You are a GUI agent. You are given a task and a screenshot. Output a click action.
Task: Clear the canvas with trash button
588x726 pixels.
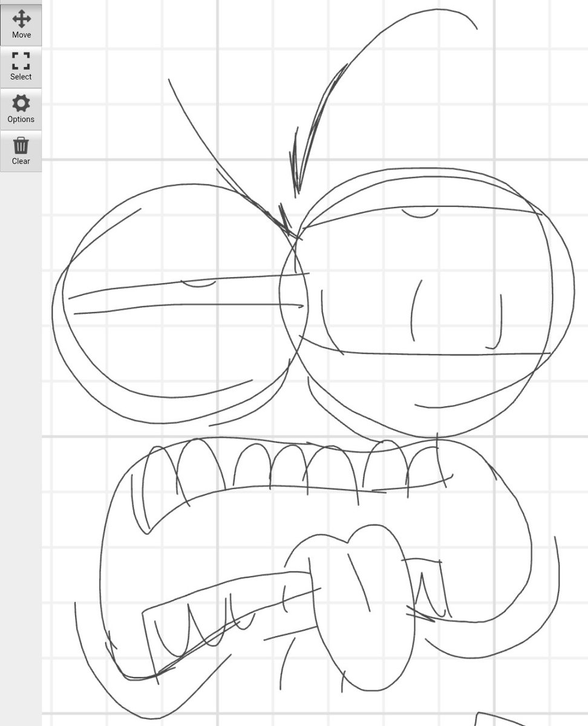tap(21, 151)
